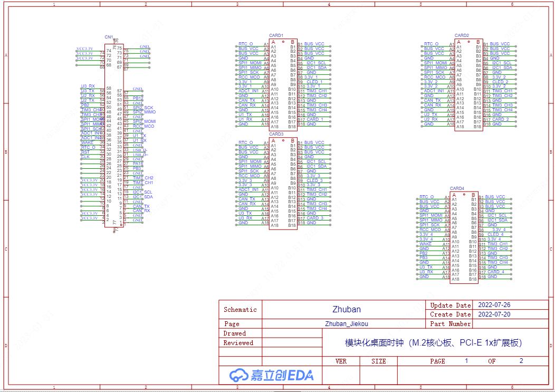Click the CARD_4 net label on CARD4
Image resolution: width=555 pixels, height=392 pixels.
click(495, 272)
